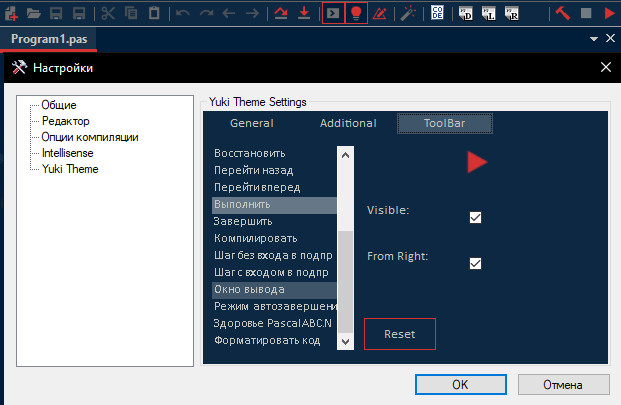This screenshot has width=621, height=405.
Task: Open Опции компиляции settings section
Action: coord(90,137)
